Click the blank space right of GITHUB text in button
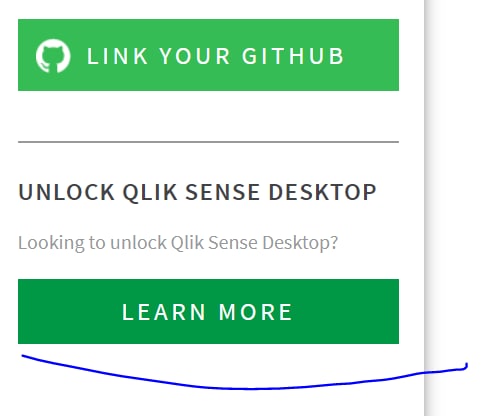 point(372,56)
